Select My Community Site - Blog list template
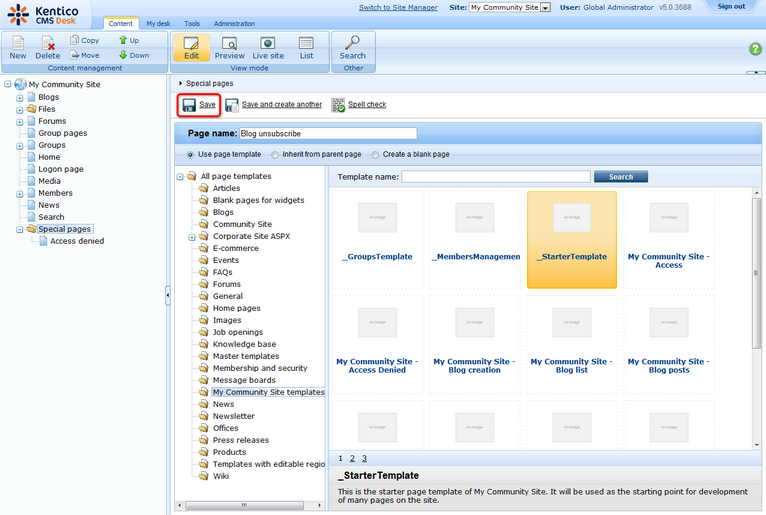The image size is (766, 515). tap(572, 344)
